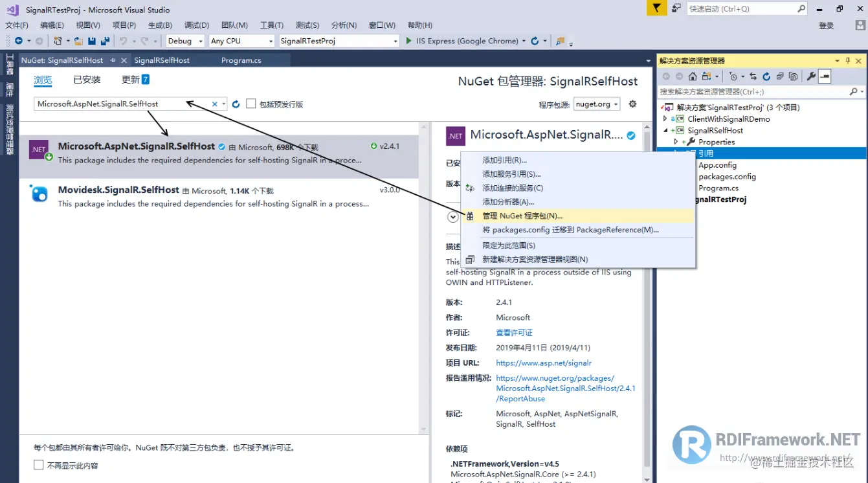Clear the NuGet search box text
This screenshot has height=483, width=868.
click(215, 104)
